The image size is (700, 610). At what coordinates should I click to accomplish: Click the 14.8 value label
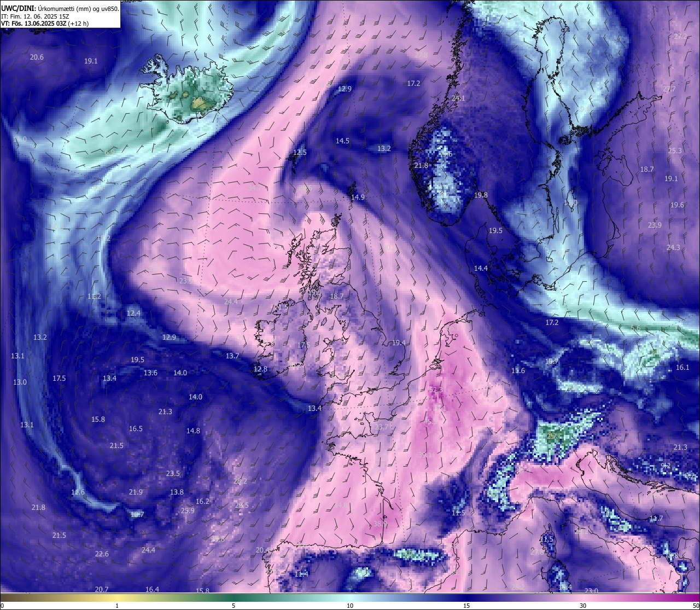(193, 431)
